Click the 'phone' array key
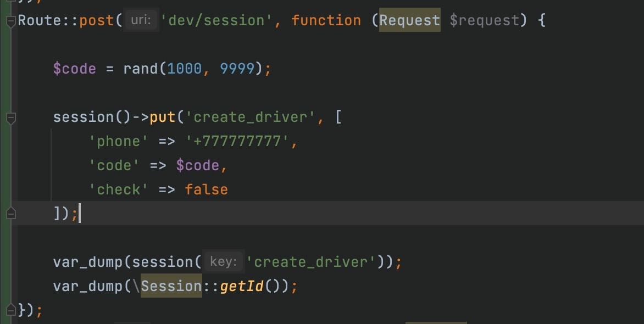Image resolution: width=644 pixels, height=324 pixels. tap(119, 141)
